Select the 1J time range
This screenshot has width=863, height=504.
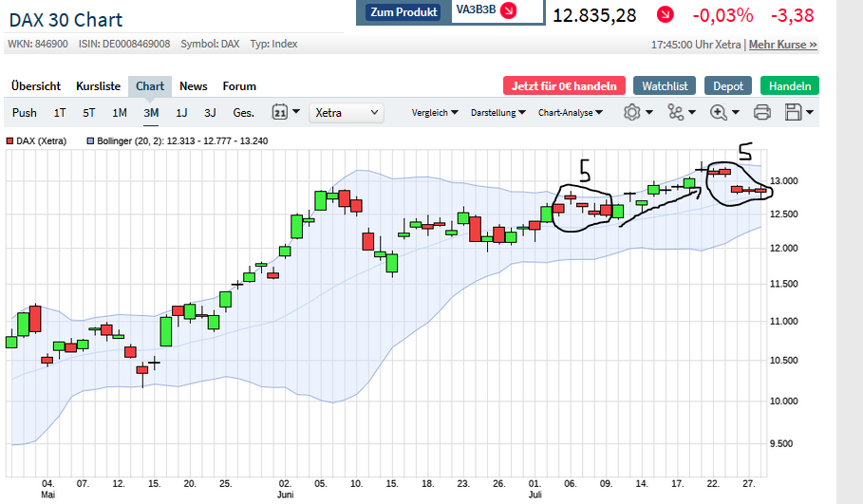181,113
